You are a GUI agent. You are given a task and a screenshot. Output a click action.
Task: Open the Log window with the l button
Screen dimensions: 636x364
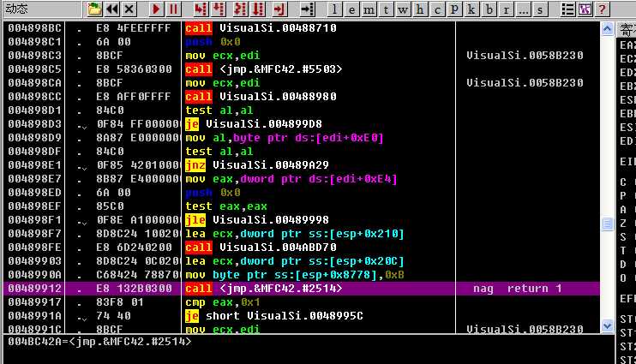(334, 9)
